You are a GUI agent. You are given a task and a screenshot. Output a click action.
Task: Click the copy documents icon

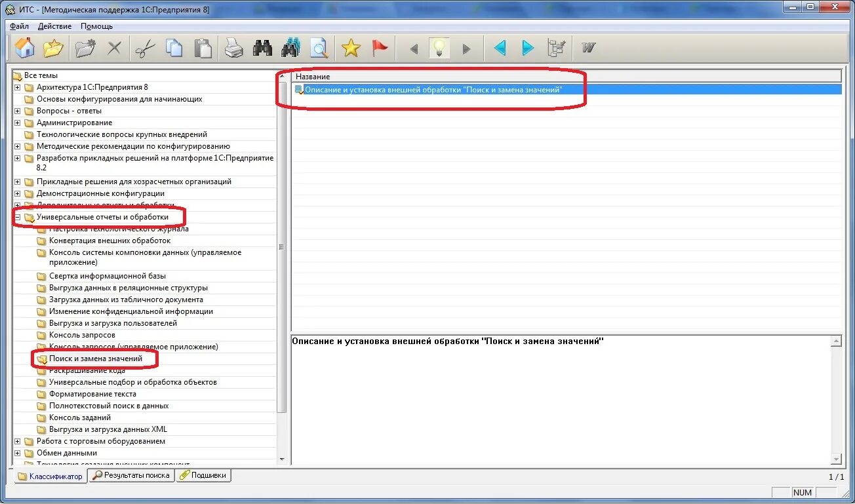click(x=174, y=48)
